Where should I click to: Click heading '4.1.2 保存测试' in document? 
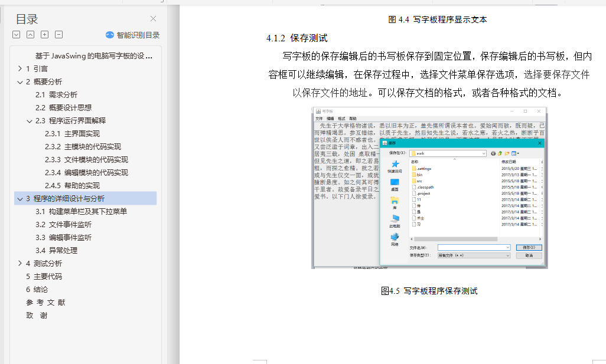(x=297, y=38)
